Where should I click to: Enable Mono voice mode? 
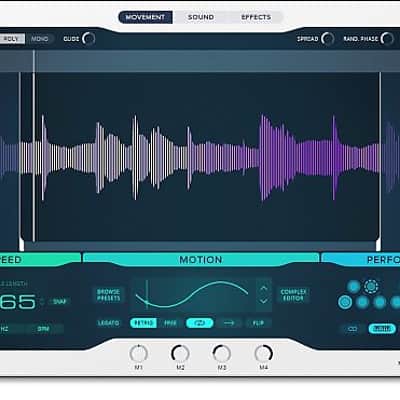click(x=39, y=39)
